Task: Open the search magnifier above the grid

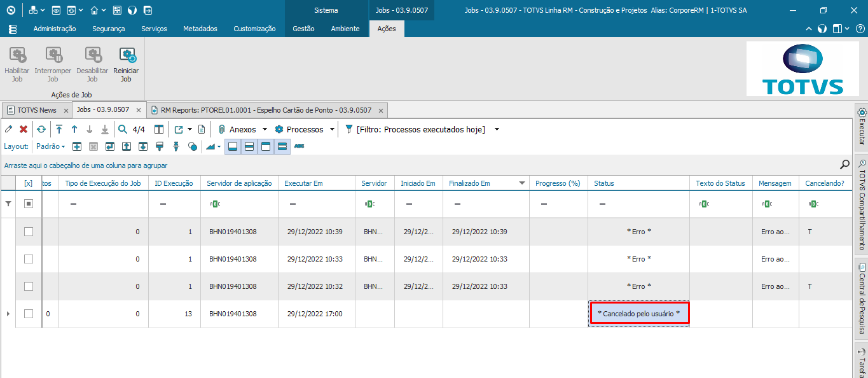Action: coord(845,165)
